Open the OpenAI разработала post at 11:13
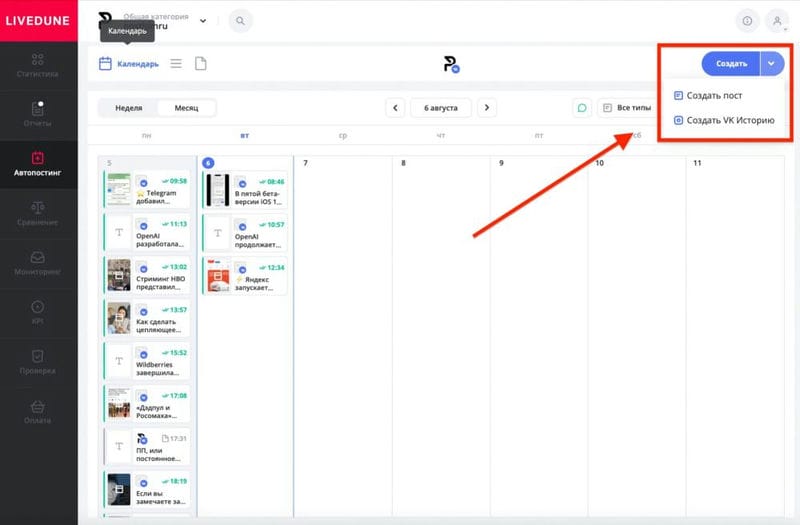 coord(147,232)
